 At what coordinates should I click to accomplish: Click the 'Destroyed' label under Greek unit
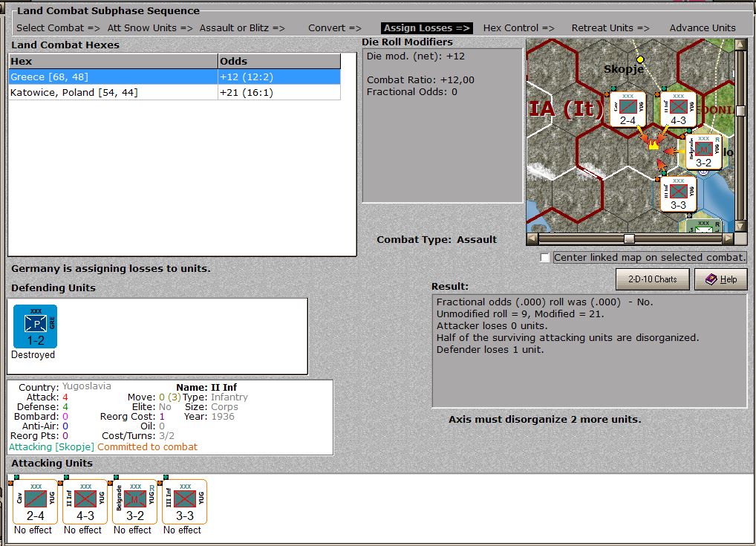(33, 355)
